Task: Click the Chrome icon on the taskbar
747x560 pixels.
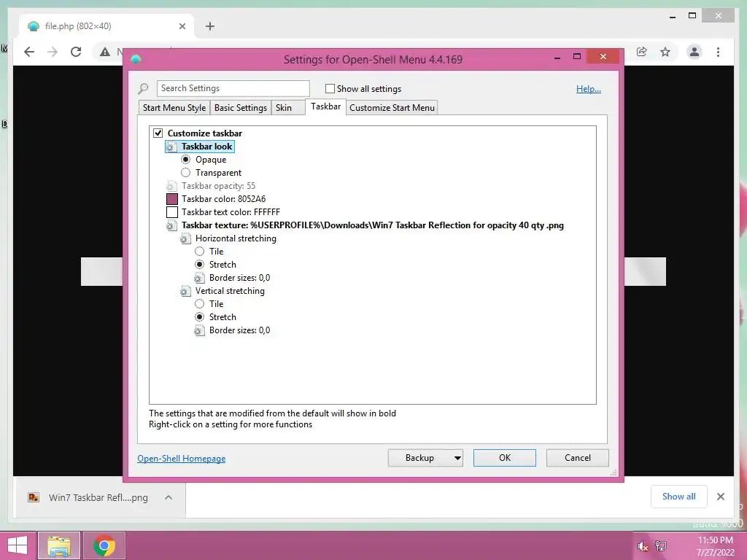Action: click(104, 545)
